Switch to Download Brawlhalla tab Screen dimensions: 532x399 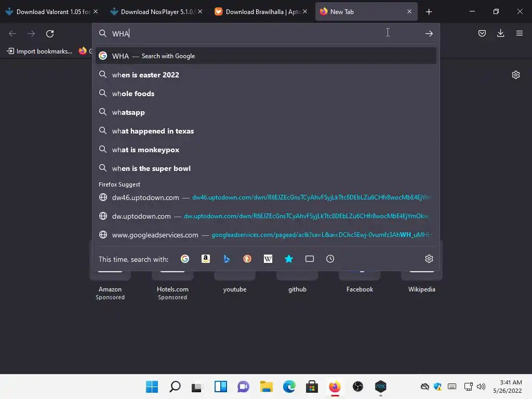(261, 12)
